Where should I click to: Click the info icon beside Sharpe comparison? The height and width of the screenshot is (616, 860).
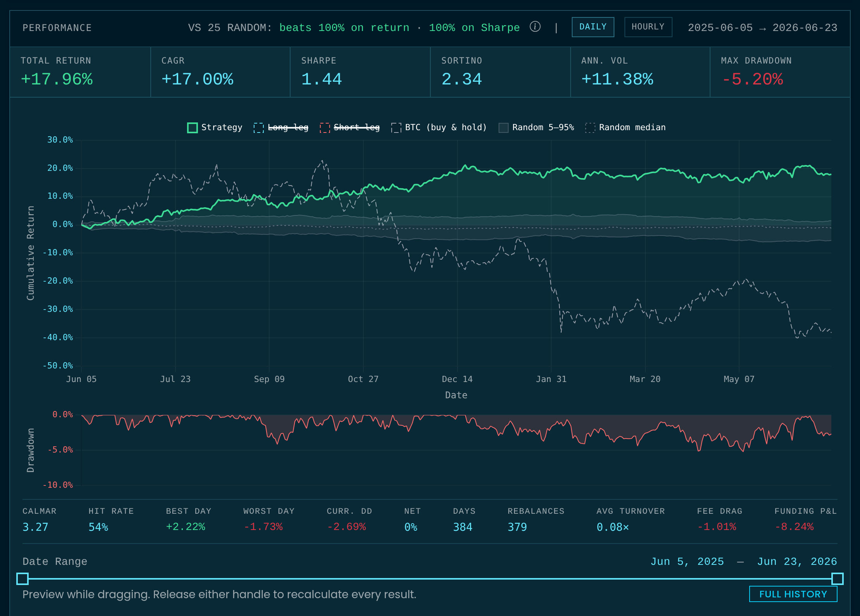[535, 26]
